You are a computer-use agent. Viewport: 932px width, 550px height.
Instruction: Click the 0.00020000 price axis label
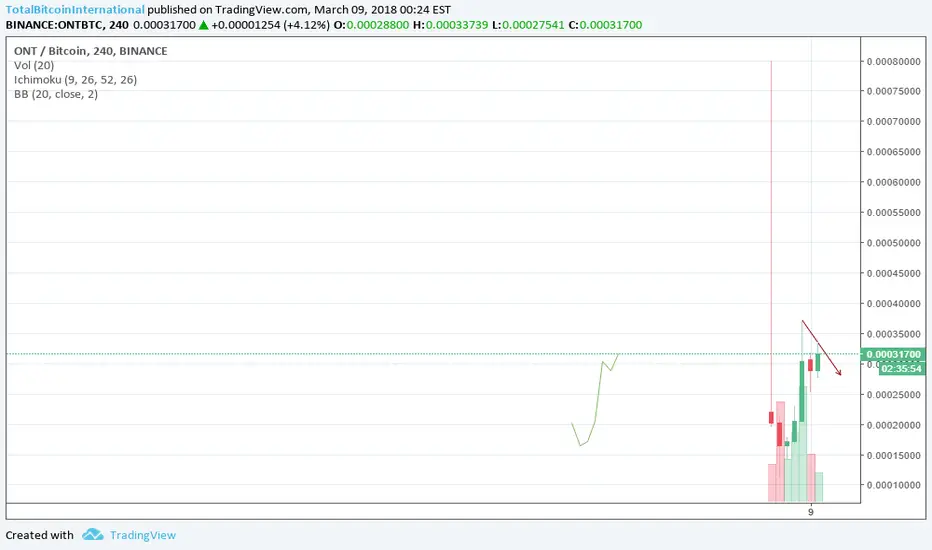(x=893, y=425)
